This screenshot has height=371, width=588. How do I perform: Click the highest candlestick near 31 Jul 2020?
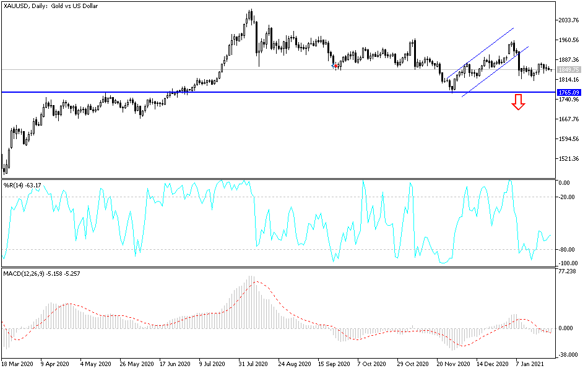[251, 14]
